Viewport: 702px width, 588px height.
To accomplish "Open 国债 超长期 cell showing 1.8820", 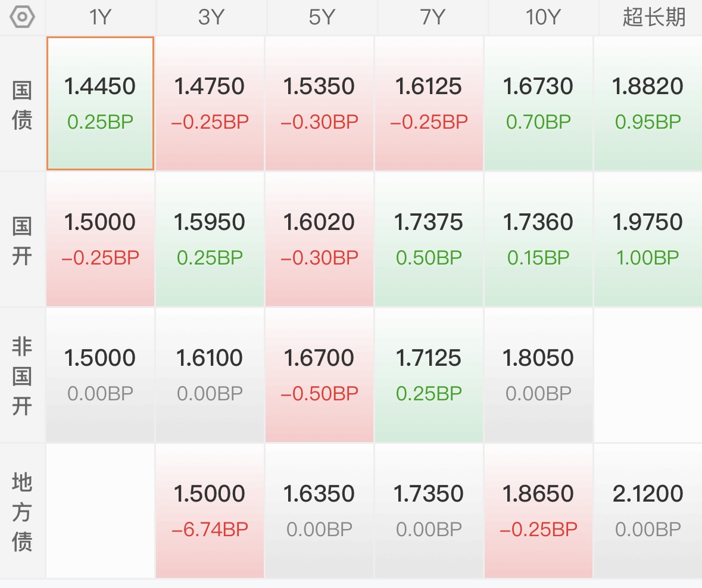I will 648,104.
